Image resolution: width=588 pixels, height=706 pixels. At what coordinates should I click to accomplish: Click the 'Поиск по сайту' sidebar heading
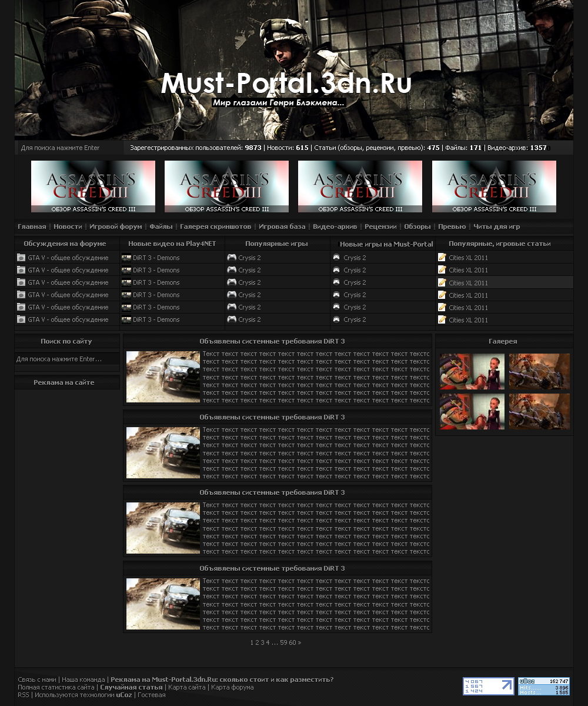point(66,341)
